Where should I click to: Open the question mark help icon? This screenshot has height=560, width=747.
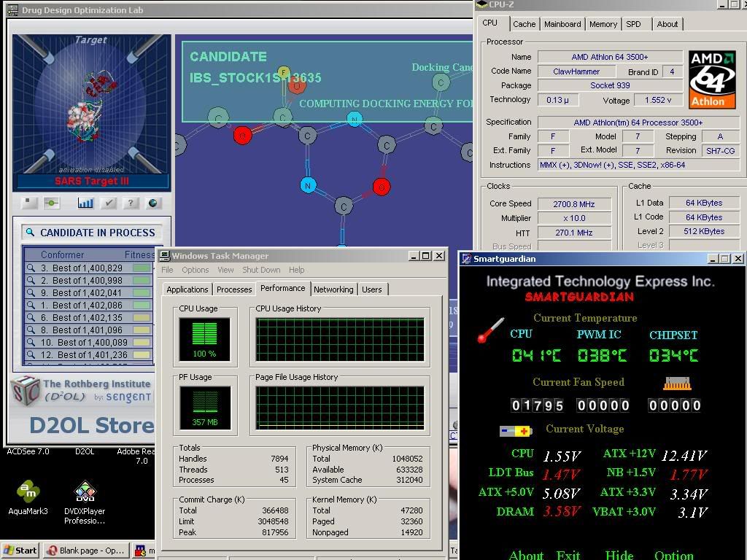click(131, 203)
